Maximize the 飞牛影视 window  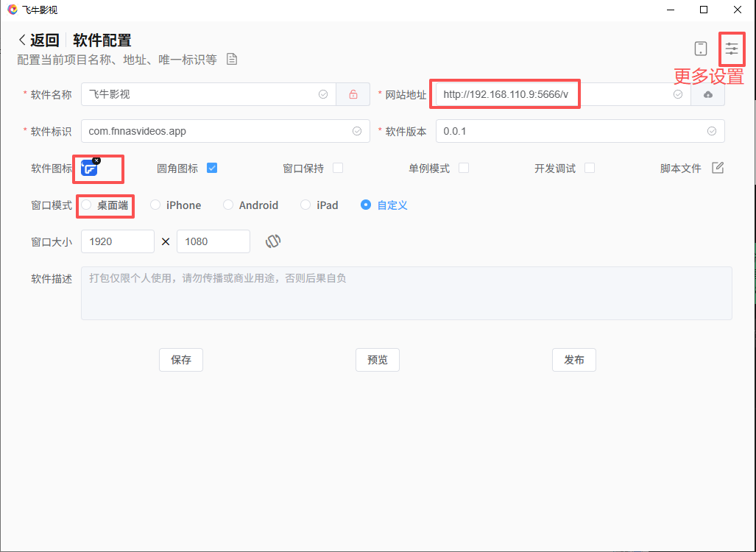pyautogui.click(x=704, y=10)
